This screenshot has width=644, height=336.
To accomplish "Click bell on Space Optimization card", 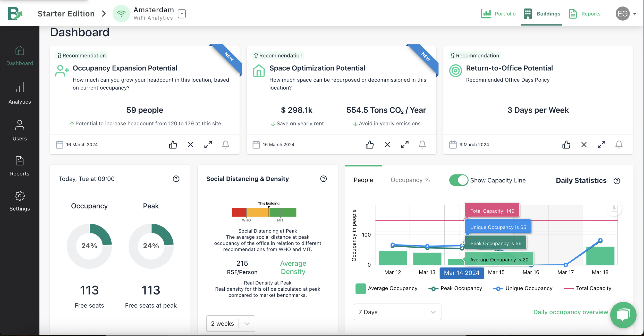I will 422,145.
